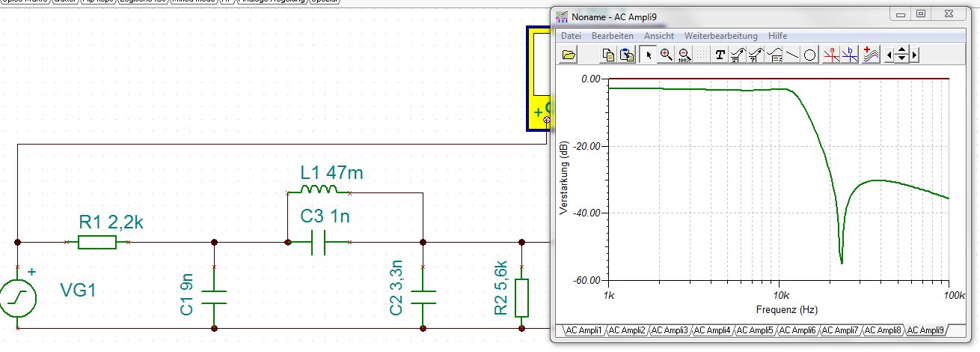Open the Datei menu

(x=571, y=36)
